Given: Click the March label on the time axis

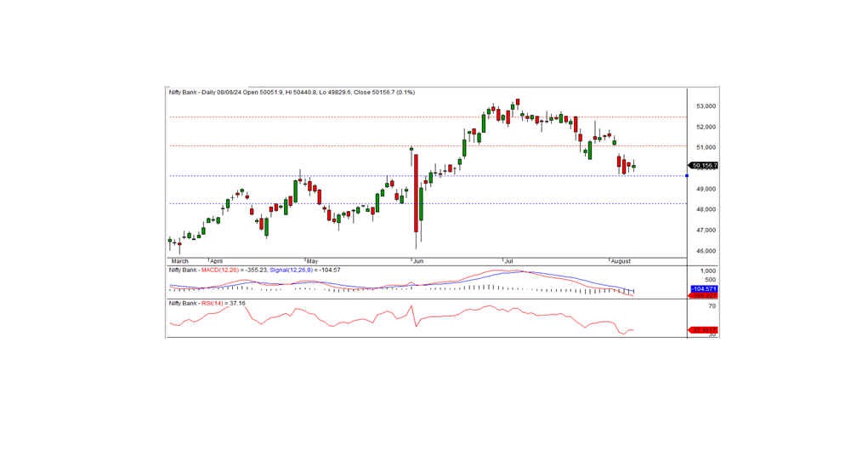Looking at the screenshot, I should pos(180,261).
